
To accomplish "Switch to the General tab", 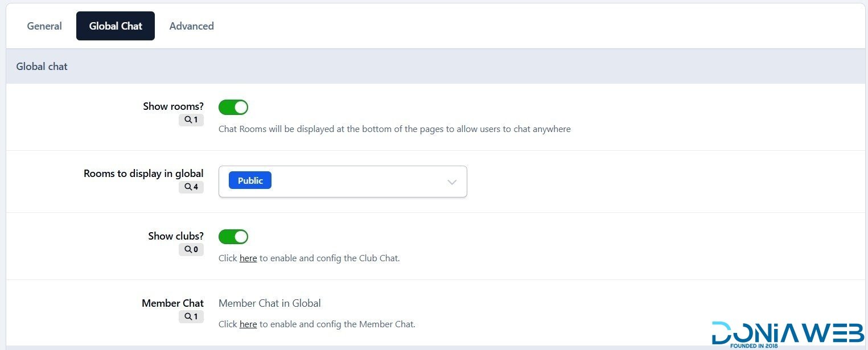I will click(x=44, y=26).
